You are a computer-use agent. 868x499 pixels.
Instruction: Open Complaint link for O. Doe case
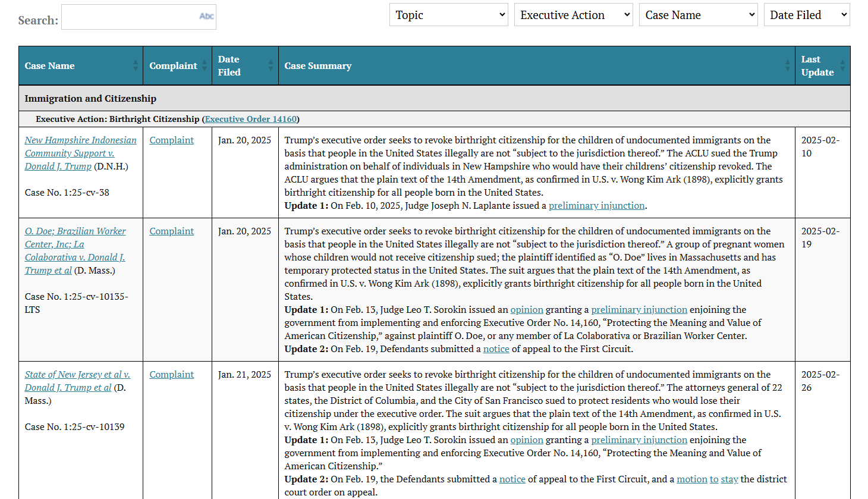172,231
